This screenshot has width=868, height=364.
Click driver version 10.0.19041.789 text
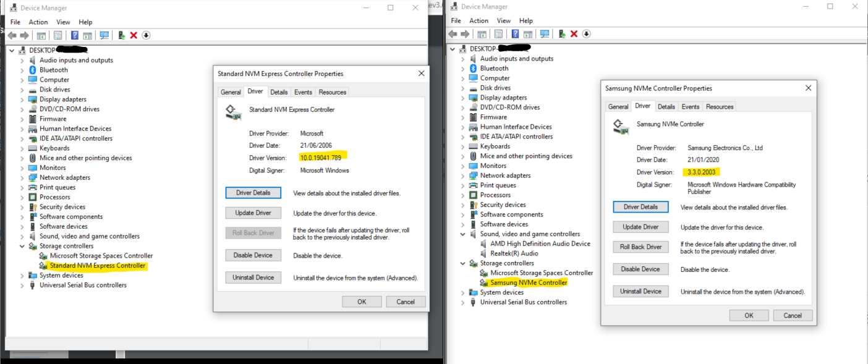[320, 157]
